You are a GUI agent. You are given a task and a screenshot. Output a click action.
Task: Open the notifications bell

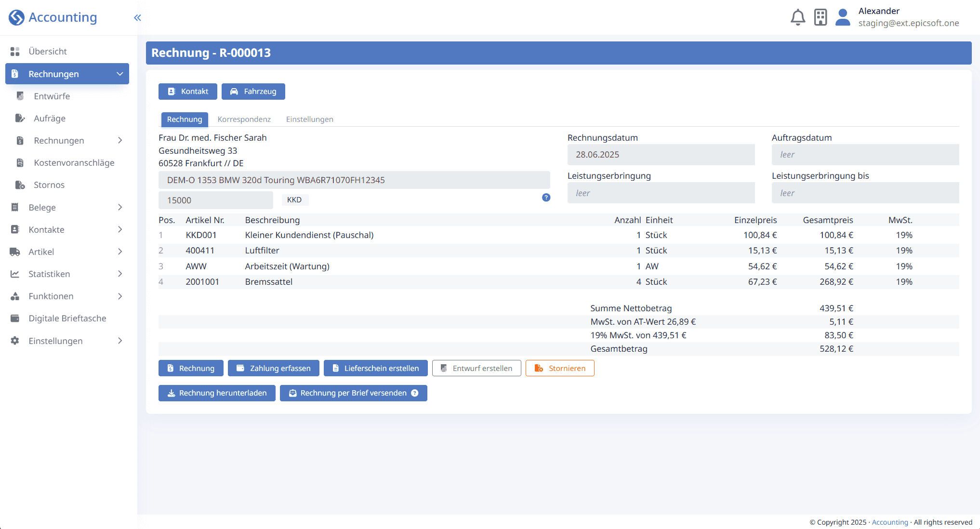click(798, 17)
